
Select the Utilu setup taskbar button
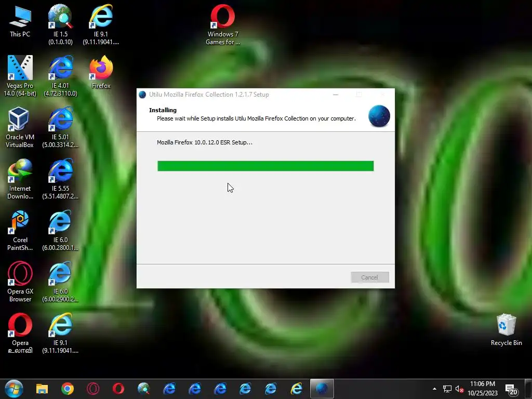[322, 389]
